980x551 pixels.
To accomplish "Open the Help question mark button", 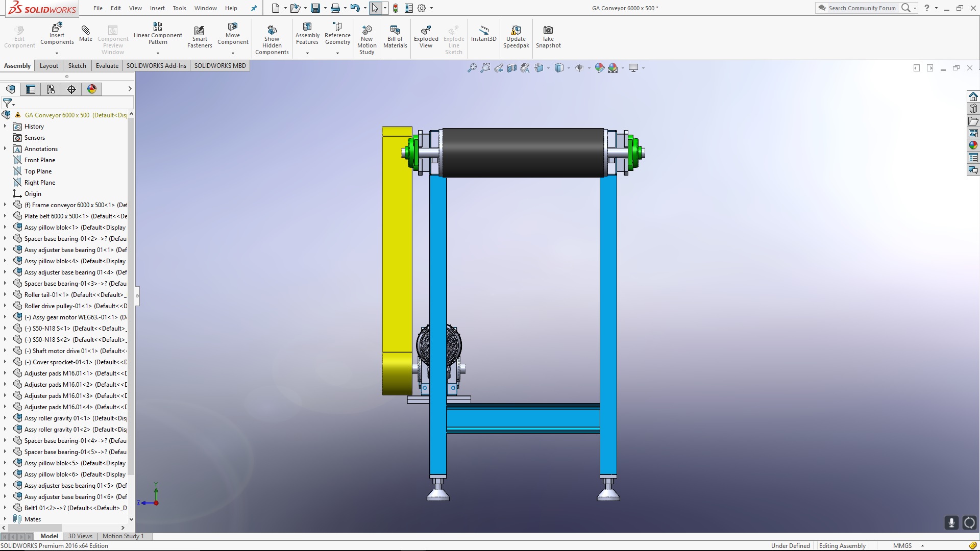I will (927, 8).
